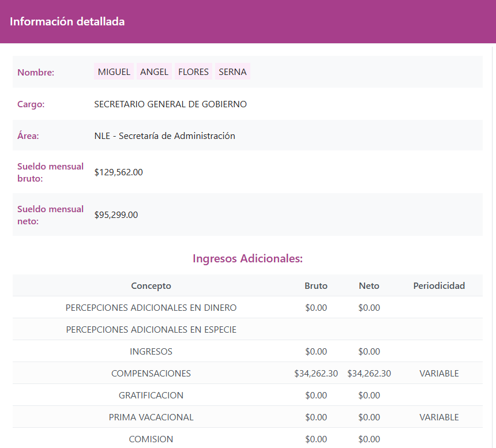Click the FLORES surname tag
This screenshot has width=496, height=448.
tap(193, 72)
